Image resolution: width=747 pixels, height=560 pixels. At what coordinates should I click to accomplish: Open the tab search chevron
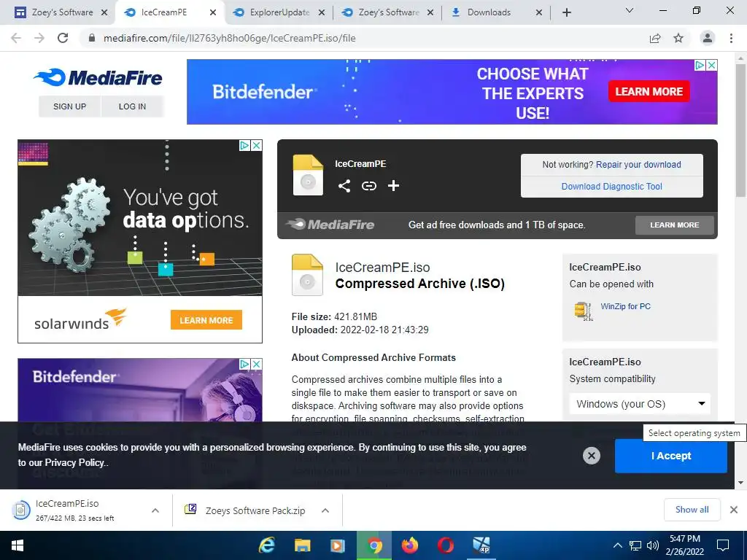tap(630, 10)
